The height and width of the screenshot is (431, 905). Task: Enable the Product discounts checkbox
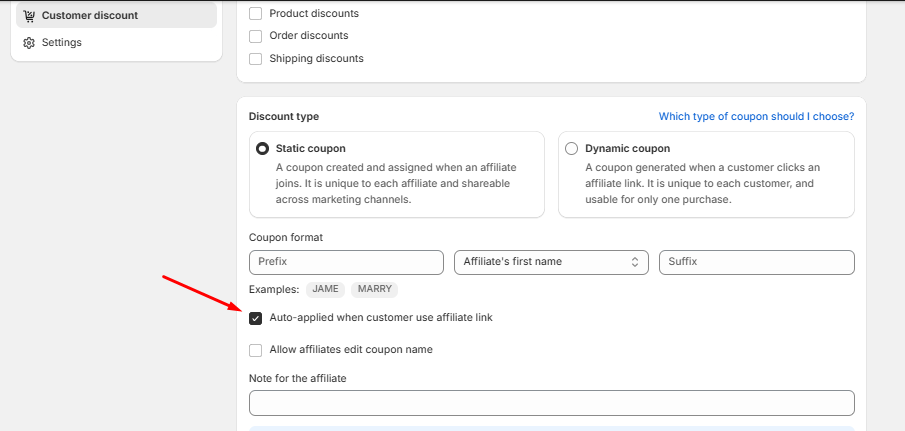point(256,13)
